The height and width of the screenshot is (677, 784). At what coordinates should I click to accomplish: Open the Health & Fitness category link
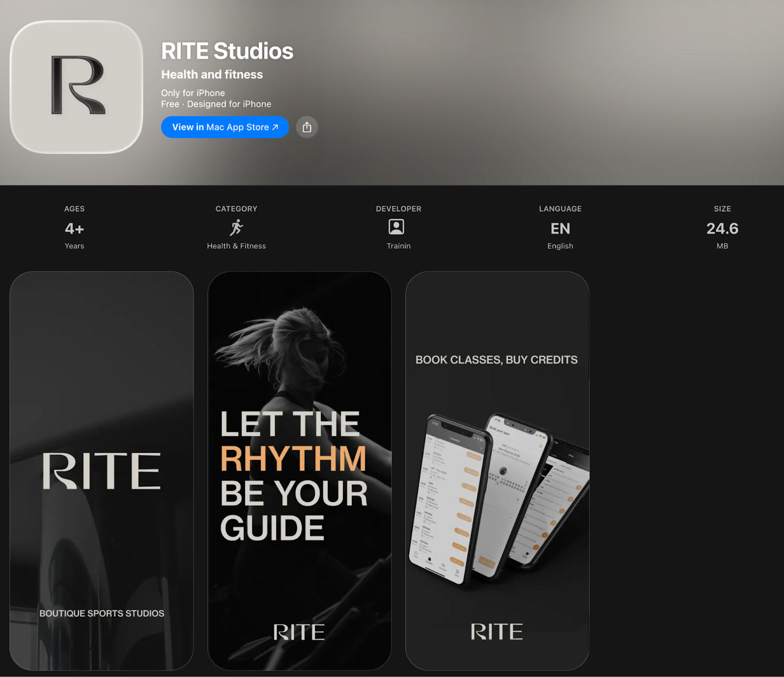[236, 246]
